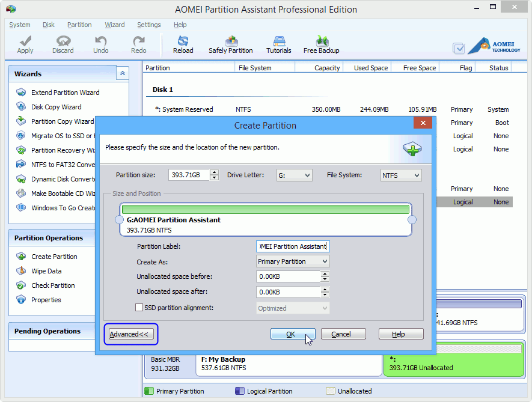Select Create Partition operation in sidebar

47,257
